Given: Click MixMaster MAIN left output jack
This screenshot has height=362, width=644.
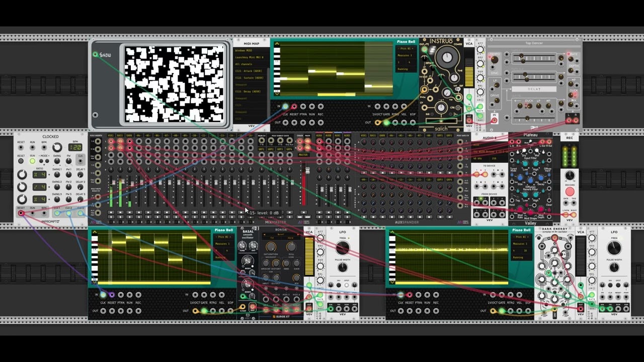Looking at the screenshot, I should (307, 141).
